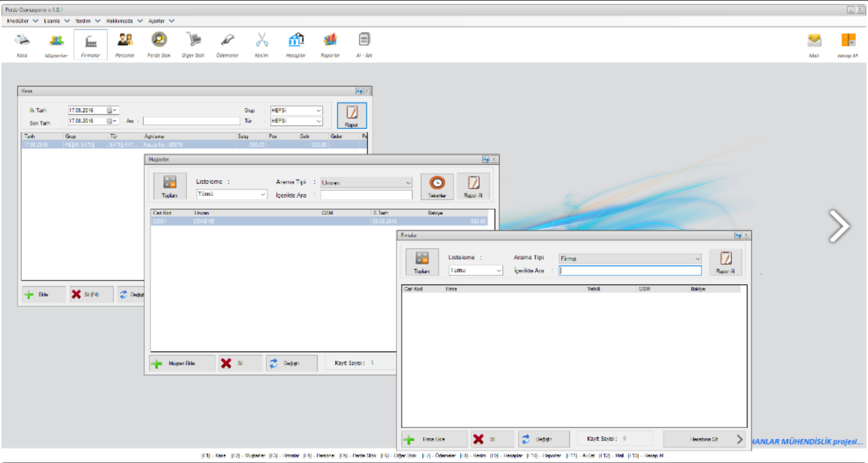Open Arama Tipi dropdown in Firmalar

click(x=697, y=259)
